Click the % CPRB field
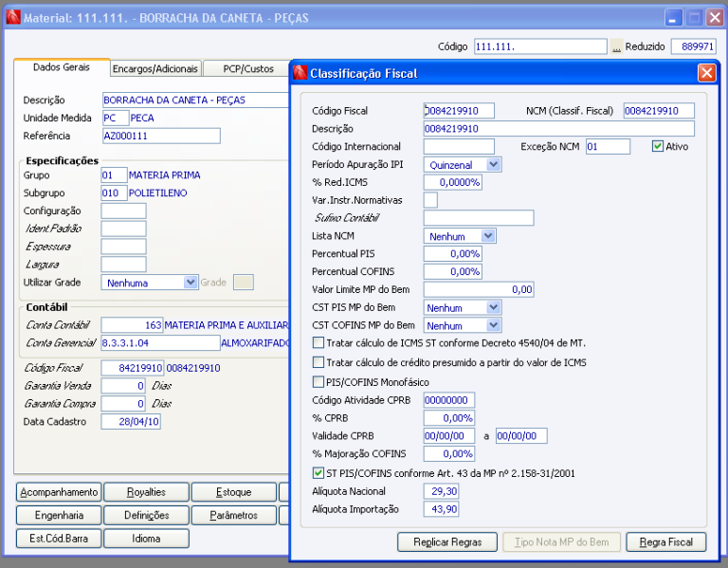Image resolution: width=728 pixels, height=568 pixels. tap(449, 418)
